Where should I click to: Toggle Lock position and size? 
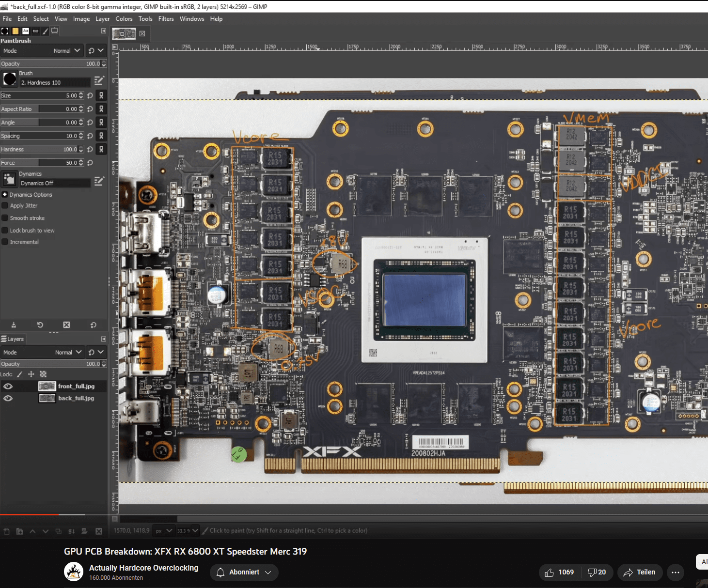click(x=31, y=374)
